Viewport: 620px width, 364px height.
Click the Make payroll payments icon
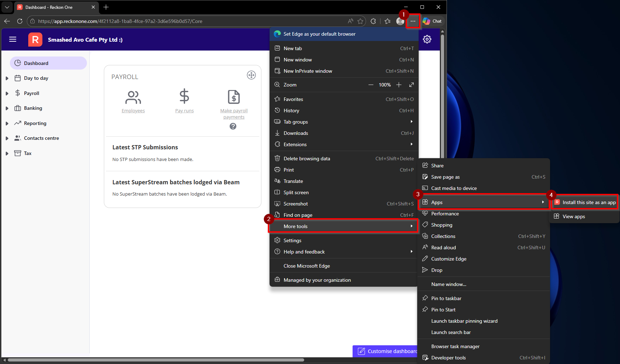click(x=234, y=97)
